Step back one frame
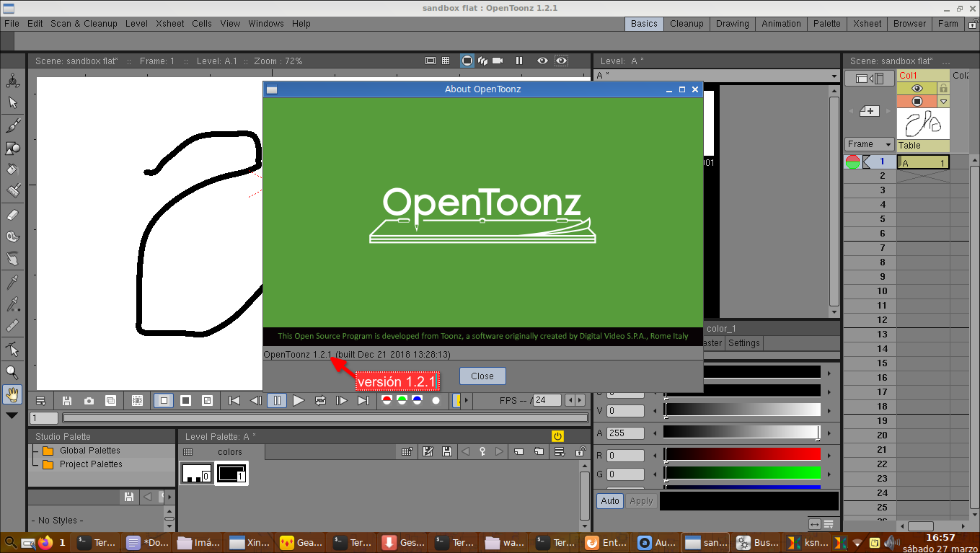 [x=255, y=400]
